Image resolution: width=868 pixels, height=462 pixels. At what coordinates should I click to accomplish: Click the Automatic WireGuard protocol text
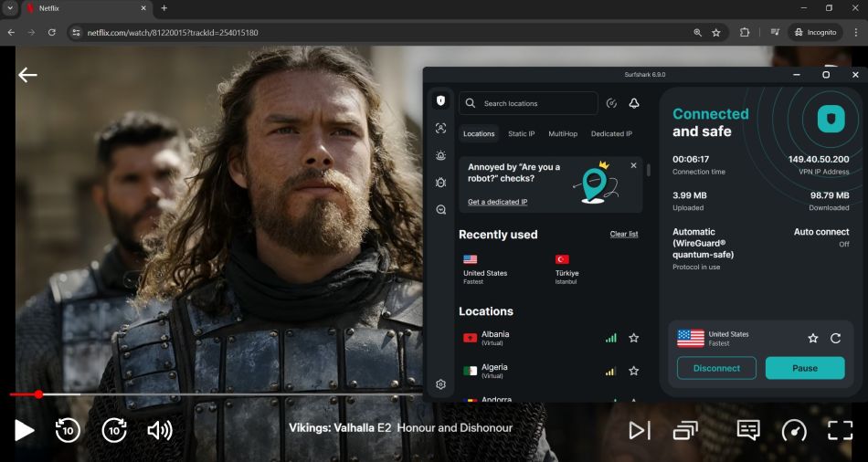(703, 243)
